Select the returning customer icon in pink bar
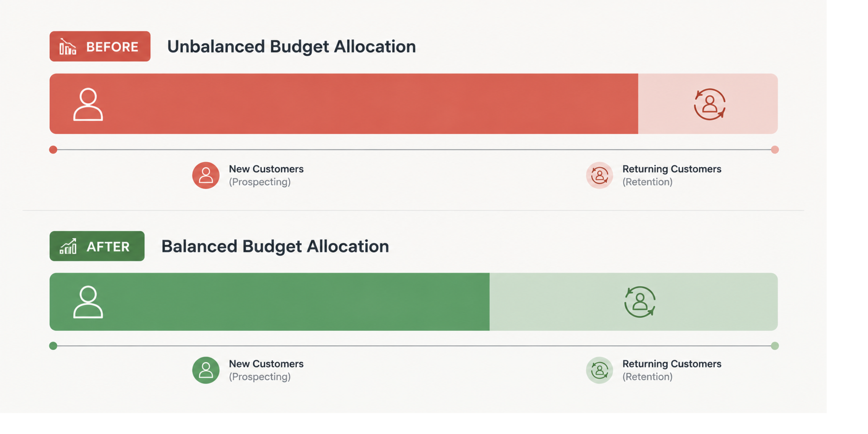The width and height of the screenshot is (868, 434). pos(709,104)
